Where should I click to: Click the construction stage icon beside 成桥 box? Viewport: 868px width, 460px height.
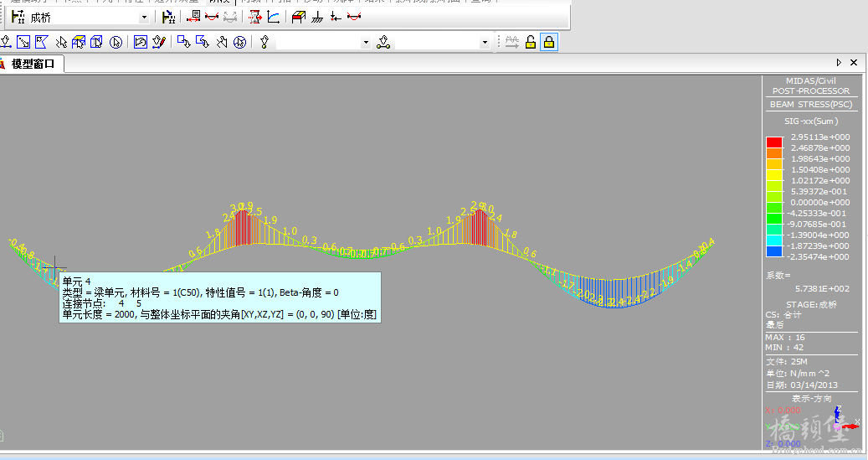click(18, 18)
